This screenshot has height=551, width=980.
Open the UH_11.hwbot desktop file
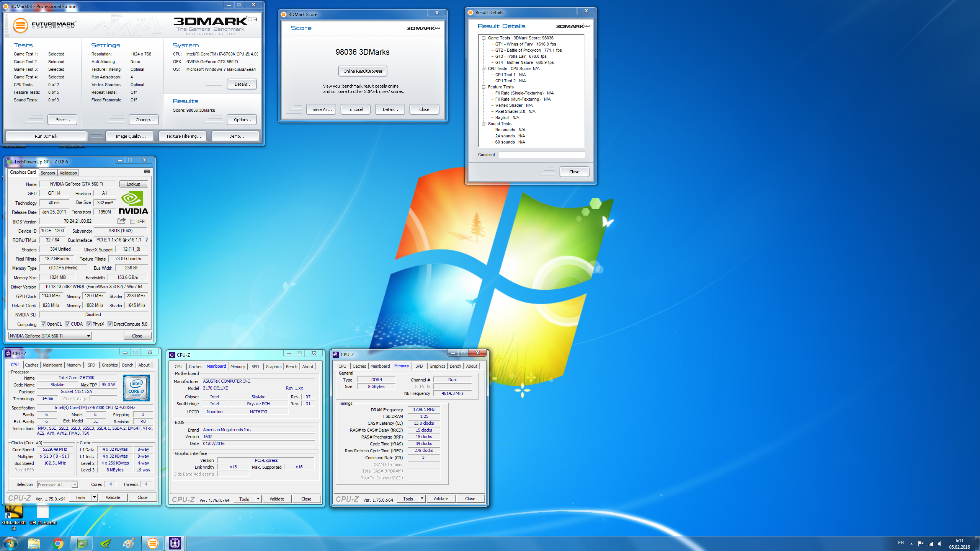tap(43, 515)
